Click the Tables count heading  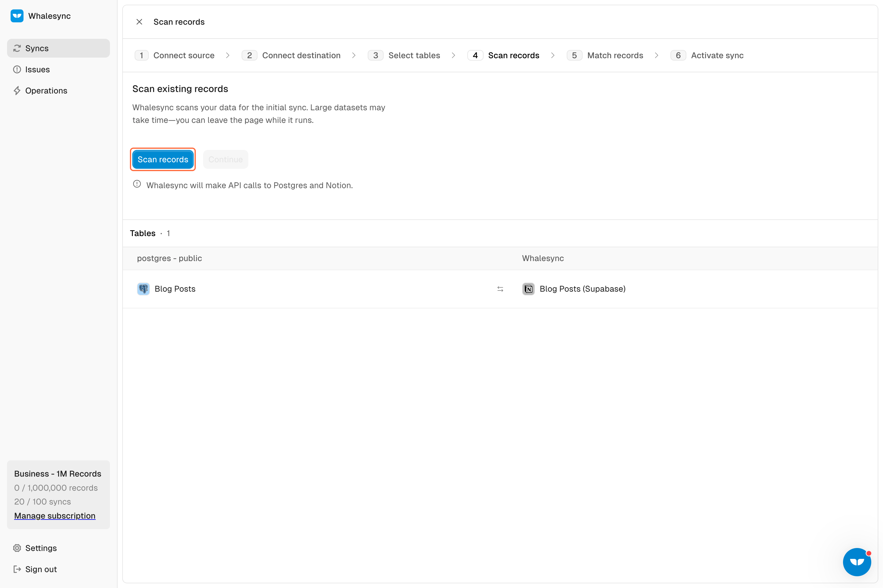coord(150,233)
